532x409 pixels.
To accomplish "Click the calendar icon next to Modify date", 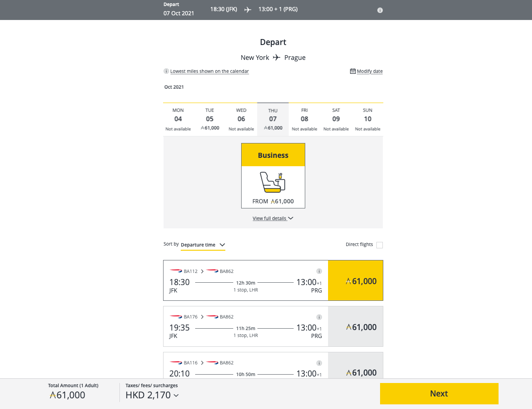I will click(x=353, y=71).
